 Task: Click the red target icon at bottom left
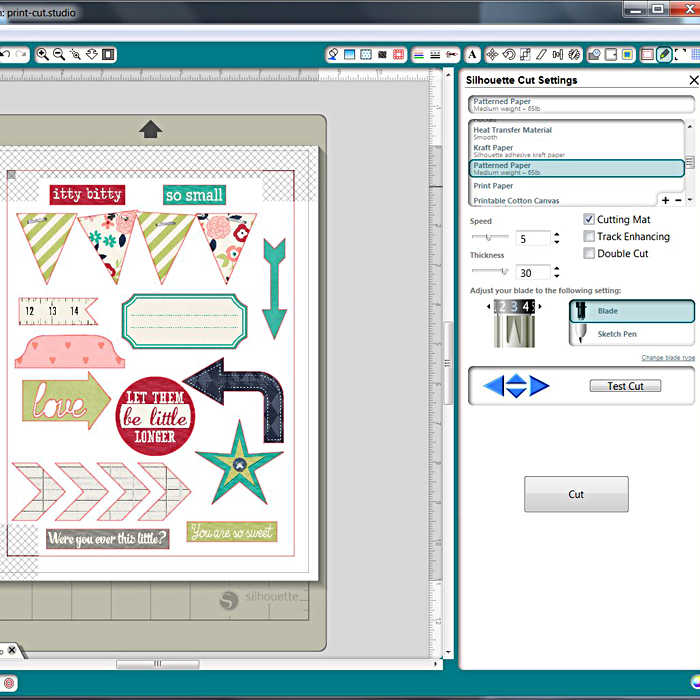pyautogui.click(x=9, y=683)
